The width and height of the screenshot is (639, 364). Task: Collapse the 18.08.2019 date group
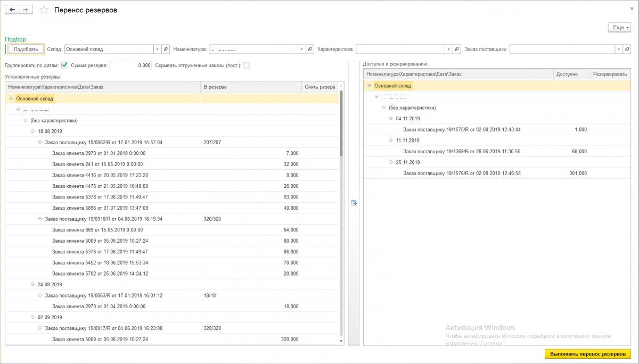[x=33, y=130]
